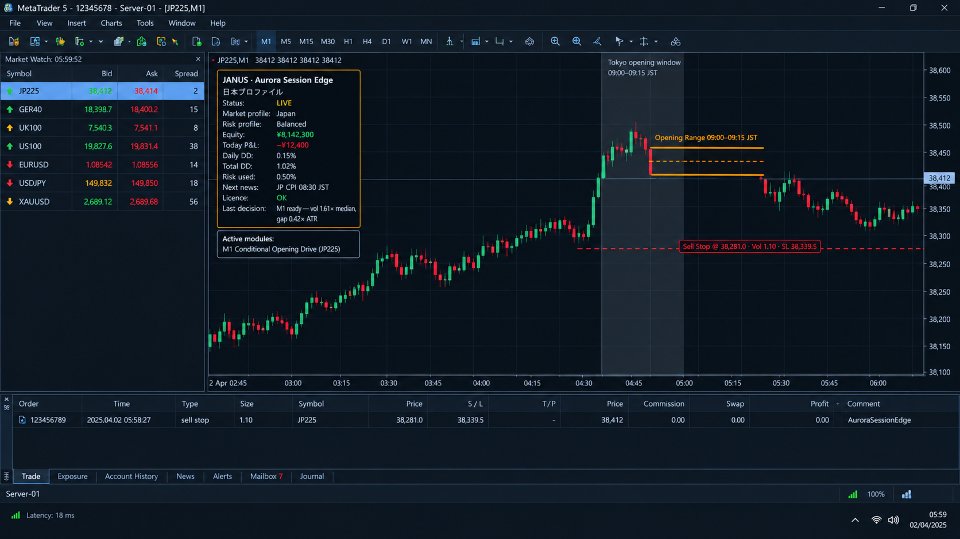Open the Insert menu
960x539 pixels.
(77, 23)
